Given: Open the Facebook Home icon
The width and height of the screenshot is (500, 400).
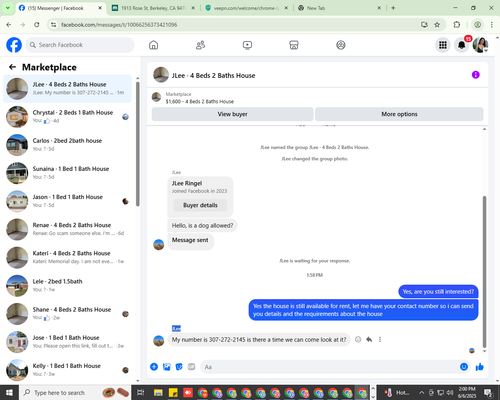Looking at the screenshot, I should (x=153, y=45).
